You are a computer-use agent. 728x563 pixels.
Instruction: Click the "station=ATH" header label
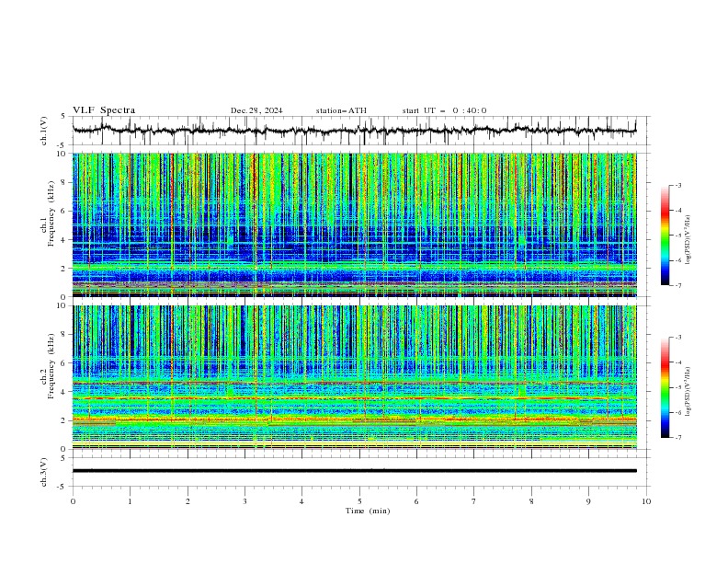(341, 110)
